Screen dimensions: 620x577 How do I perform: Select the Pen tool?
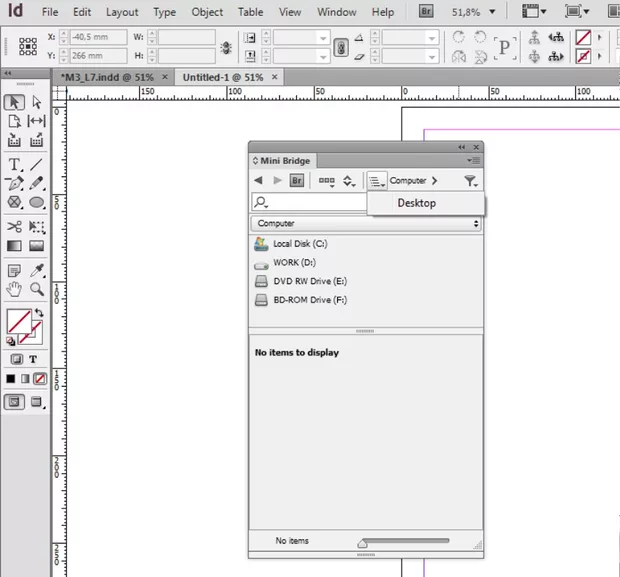point(14,183)
